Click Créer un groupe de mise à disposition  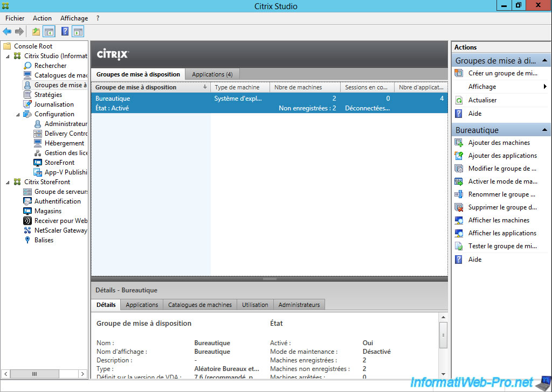(x=503, y=73)
